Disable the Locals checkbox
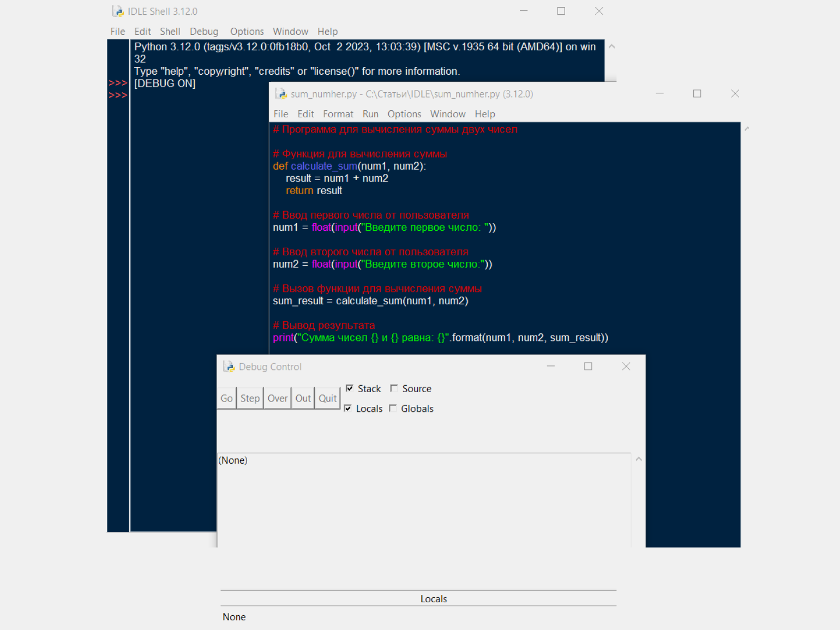Viewport: 840px width, 630px height. pyautogui.click(x=348, y=409)
